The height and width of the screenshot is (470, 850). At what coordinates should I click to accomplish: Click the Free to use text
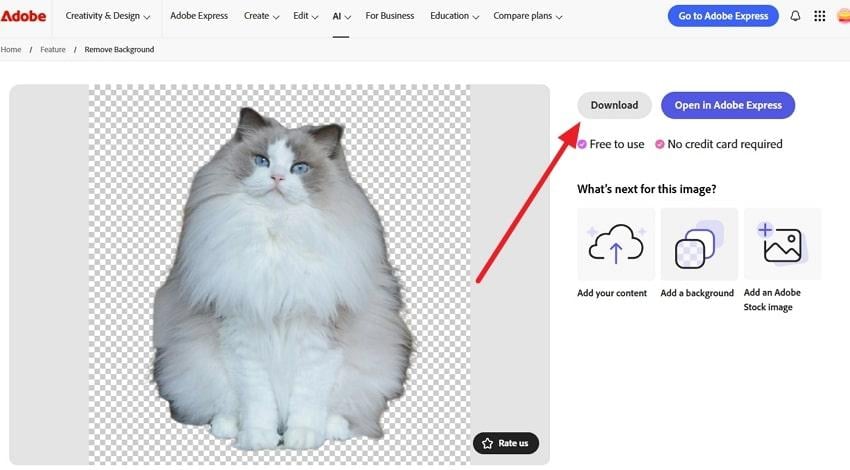617,144
